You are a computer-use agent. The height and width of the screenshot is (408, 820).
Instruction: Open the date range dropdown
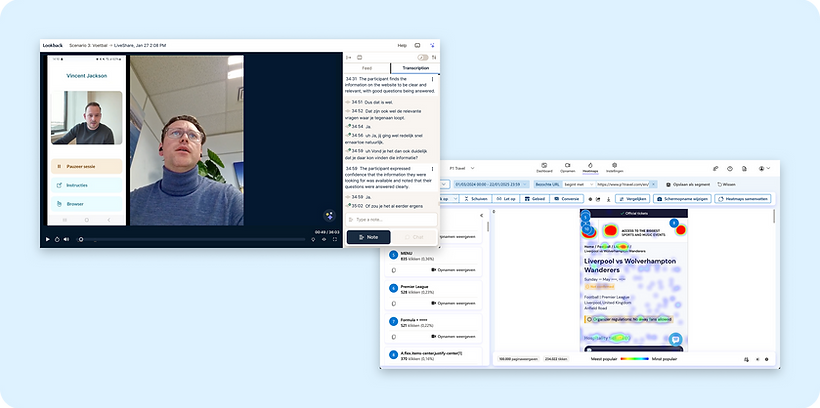pos(492,184)
